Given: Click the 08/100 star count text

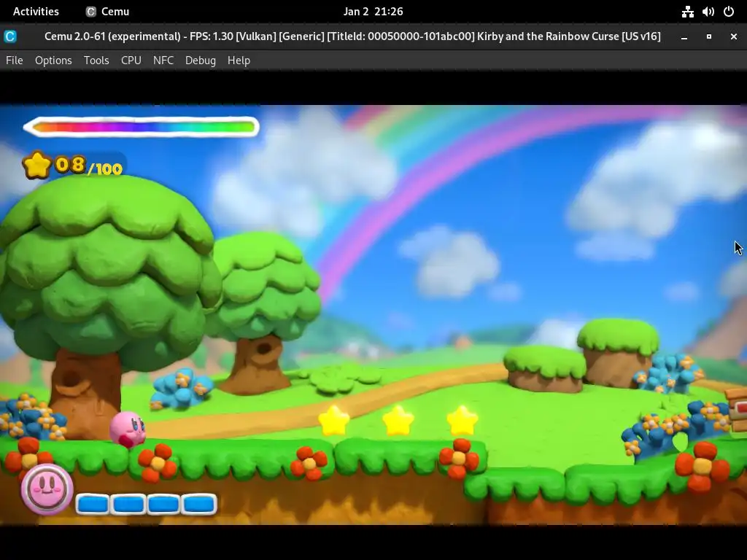Looking at the screenshot, I should tap(89, 166).
